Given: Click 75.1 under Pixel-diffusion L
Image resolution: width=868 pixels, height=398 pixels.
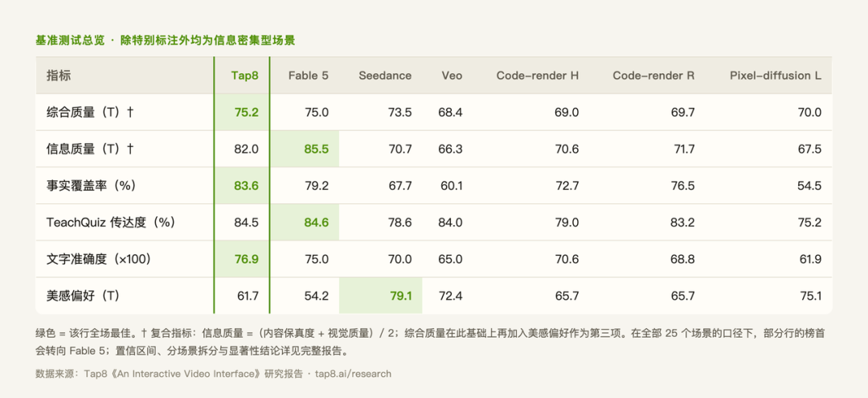Looking at the screenshot, I should (811, 296).
